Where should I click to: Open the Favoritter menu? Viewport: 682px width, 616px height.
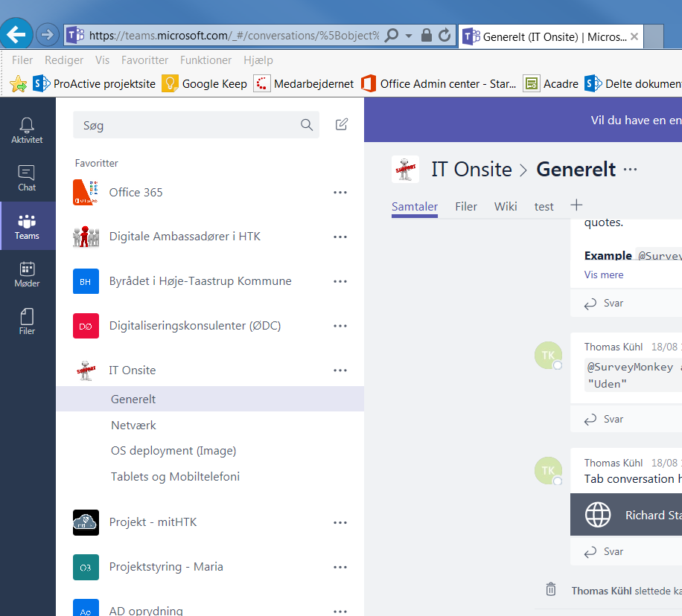tap(144, 60)
